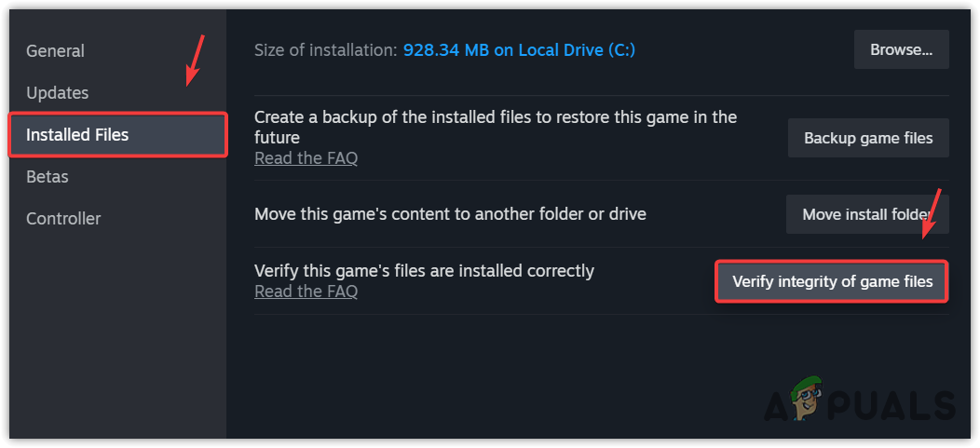Click the Browse... button
Image resolution: width=980 pixels, height=448 pixels.
coord(901,50)
